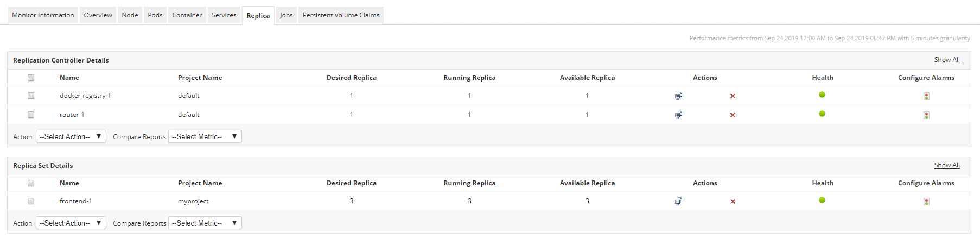Open the Persistent Volume Claims tab
The height and width of the screenshot is (243, 980).
coord(341,15)
